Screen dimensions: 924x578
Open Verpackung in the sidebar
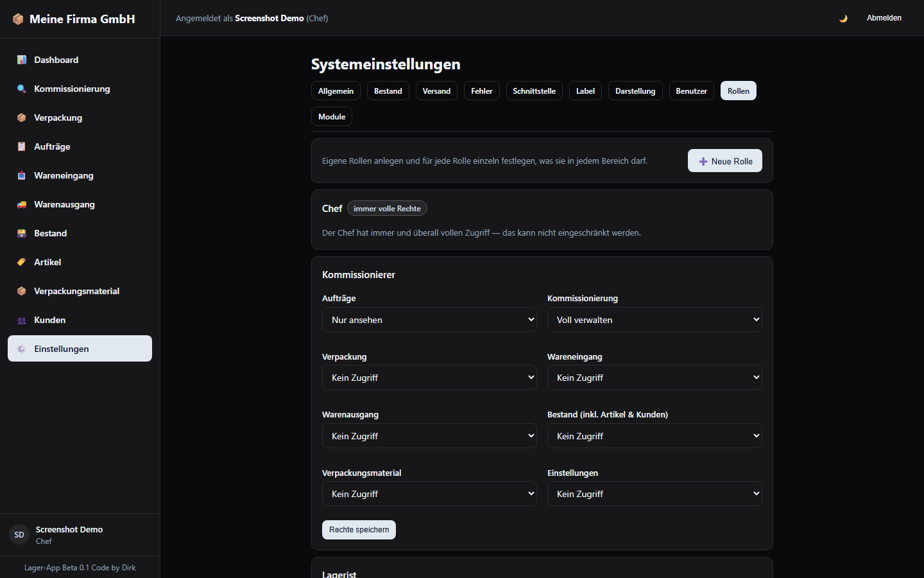80,118
